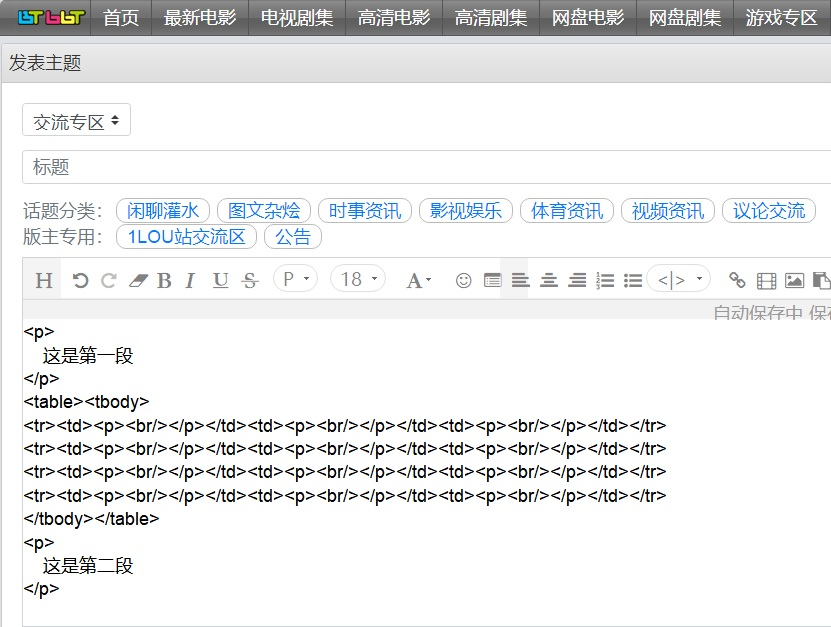The image size is (831, 627).
Task: Toggle bold formatting
Action: [x=164, y=280]
